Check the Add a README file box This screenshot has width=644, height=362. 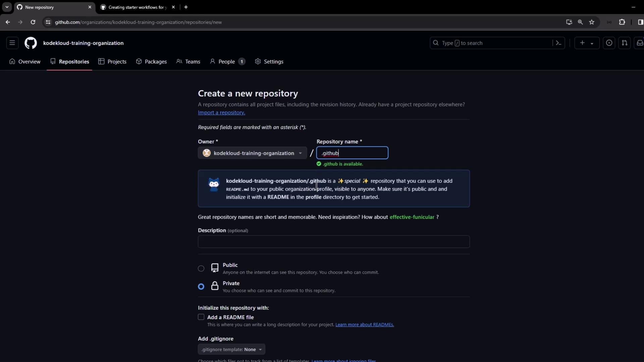[x=201, y=317]
